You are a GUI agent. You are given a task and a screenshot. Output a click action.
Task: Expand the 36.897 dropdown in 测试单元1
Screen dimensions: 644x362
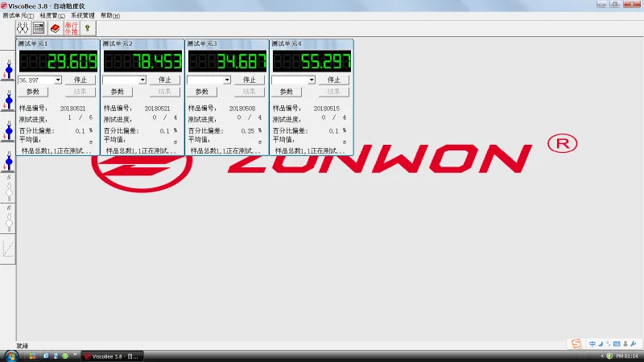tap(58, 80)
